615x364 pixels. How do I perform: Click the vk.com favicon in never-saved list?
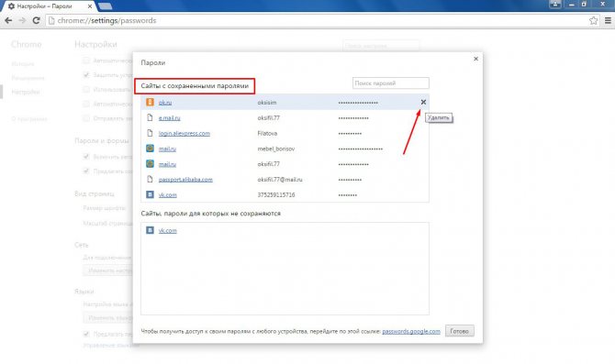pos(150,230)
